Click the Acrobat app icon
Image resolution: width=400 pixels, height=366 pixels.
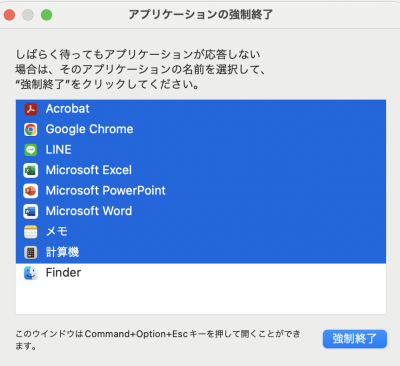coord(31,109)
